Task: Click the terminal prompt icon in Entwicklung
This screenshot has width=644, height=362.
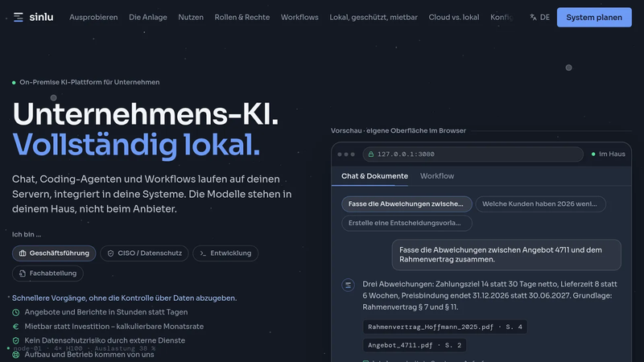Action: [x=203, y=253]
